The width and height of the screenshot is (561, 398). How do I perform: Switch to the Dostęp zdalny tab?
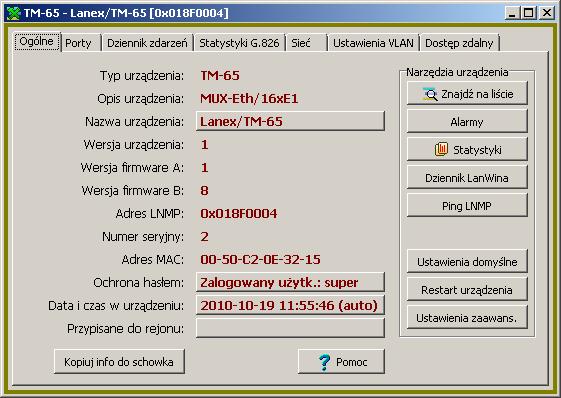[459, 43]
